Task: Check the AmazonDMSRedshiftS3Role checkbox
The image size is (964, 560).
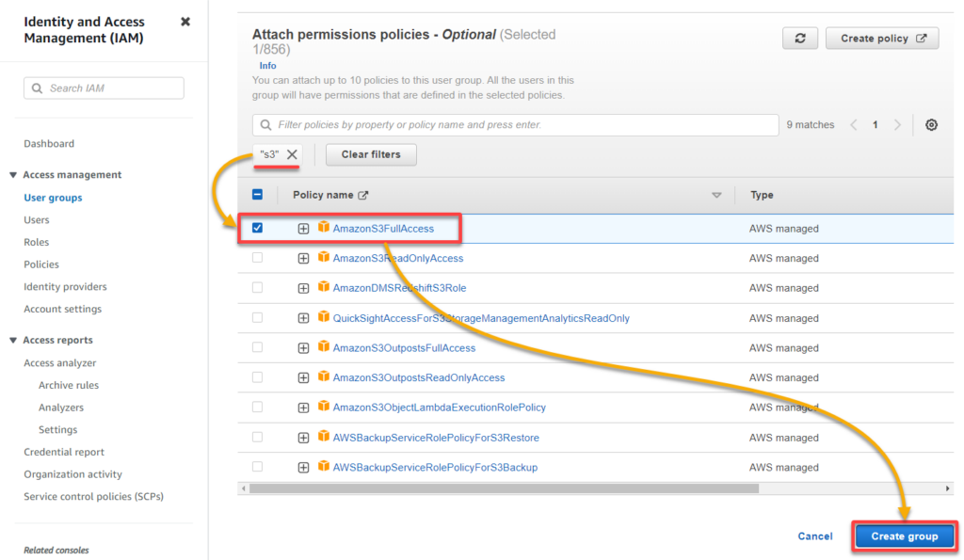Action: pos(258,287)
